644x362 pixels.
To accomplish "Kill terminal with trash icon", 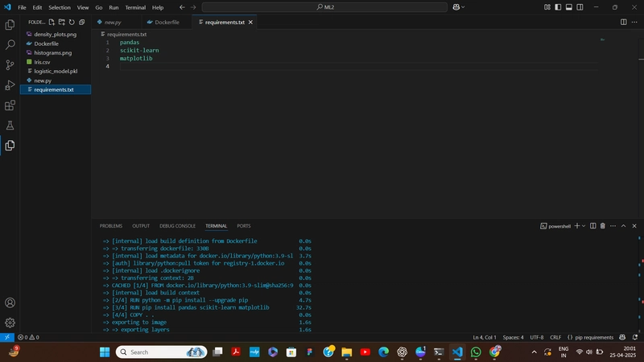I will click(602, 226).
